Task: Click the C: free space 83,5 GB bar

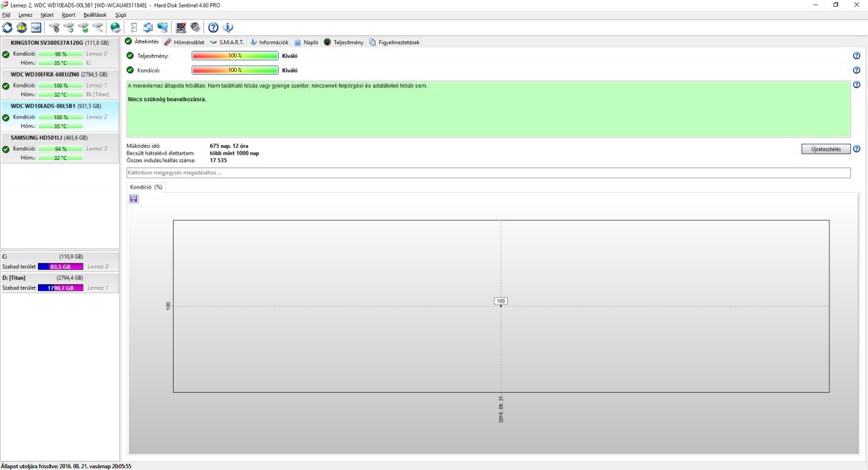Action: [61, 267]
